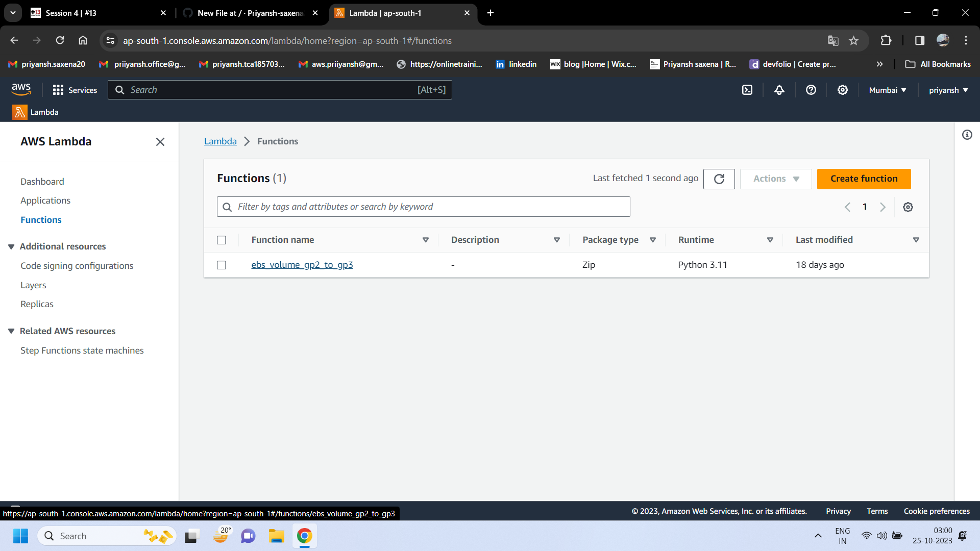Open account settings via the gear icon

842,90
